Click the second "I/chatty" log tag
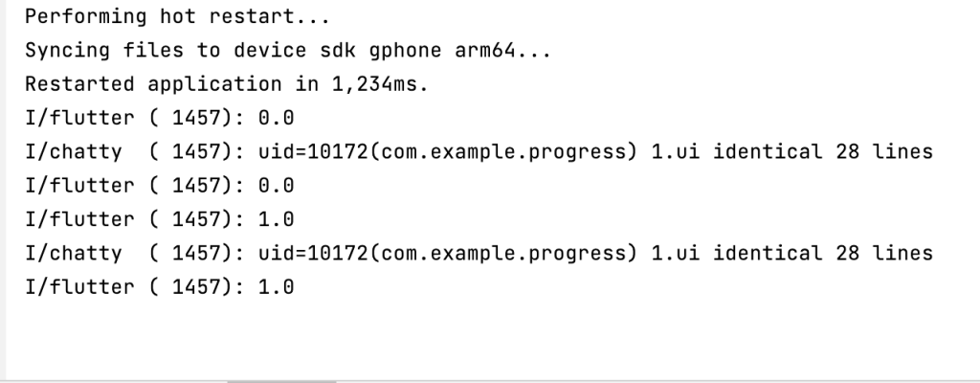This screenshot has width=980, height=383. [x=73, y=254]
